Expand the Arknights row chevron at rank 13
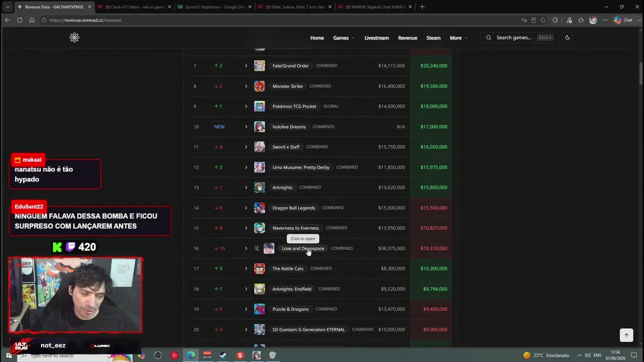Image resolution: width=644 pixels, height=362 pixels. click(x=246, y=188)
